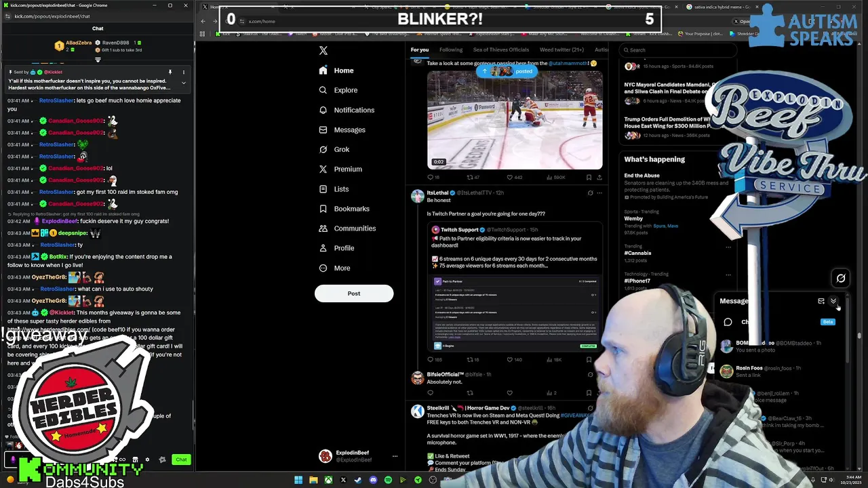This screenshot has width=868, height=488.
Task: Open Communities in X sidebar
Action: pyautogui.click(x=347, y=228)
